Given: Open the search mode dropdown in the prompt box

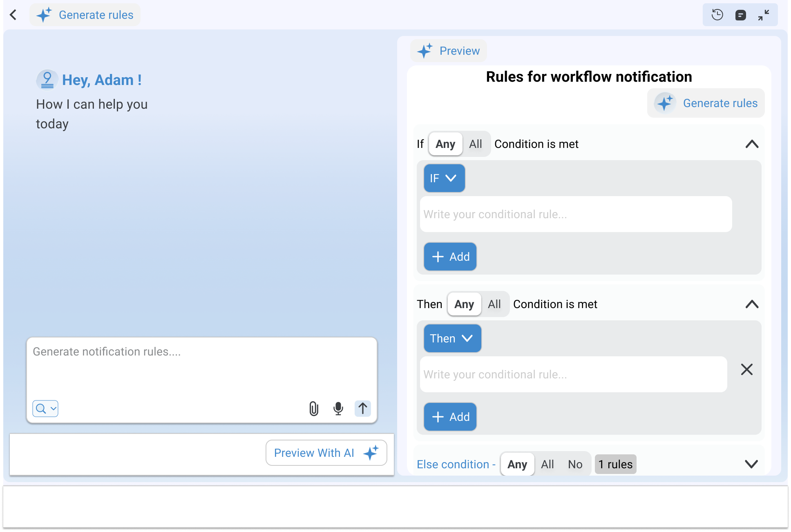Looking at the screenshot, I should [x=45, y=408].
